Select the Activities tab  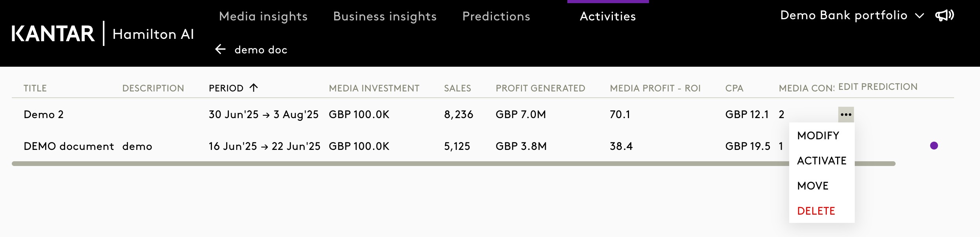coord(607,16)
